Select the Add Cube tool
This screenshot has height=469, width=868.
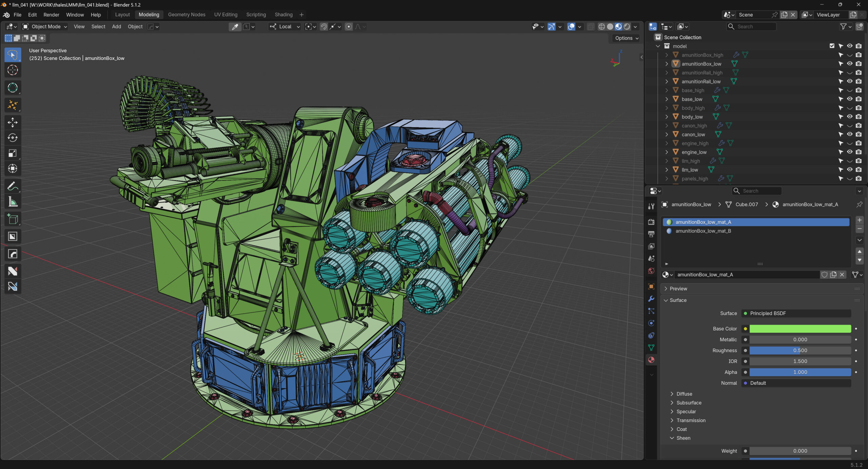[x=13, y=219]
